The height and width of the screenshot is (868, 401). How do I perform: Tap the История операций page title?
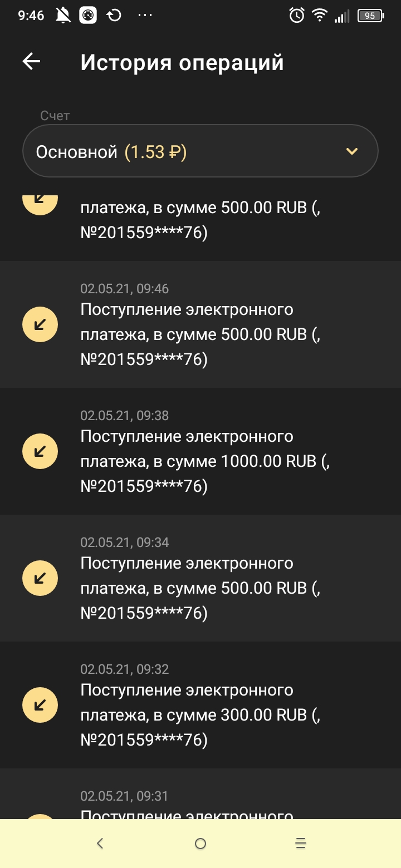pos(182,62)
